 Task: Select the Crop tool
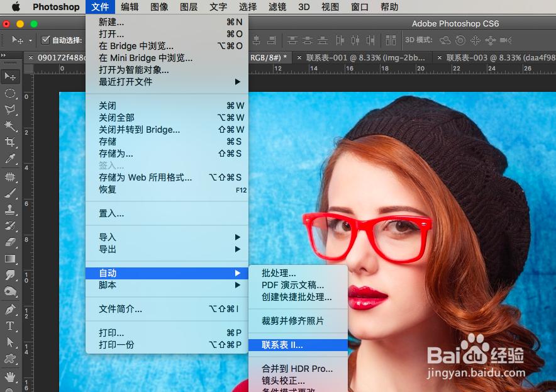pos(10,142)
